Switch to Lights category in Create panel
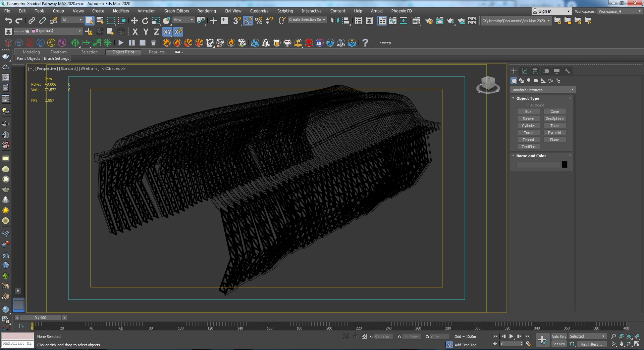 click(x=529, y=81)
